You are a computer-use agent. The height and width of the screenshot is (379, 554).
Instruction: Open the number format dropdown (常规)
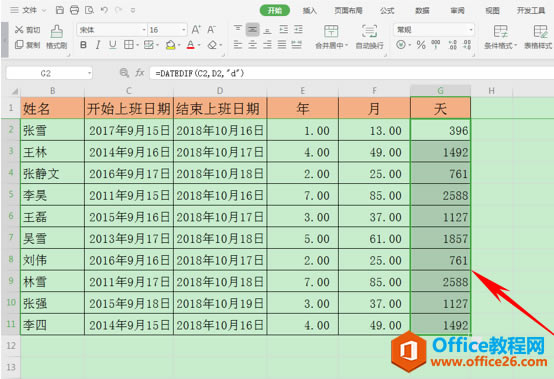pyautogui.click(x=471, y=30)
